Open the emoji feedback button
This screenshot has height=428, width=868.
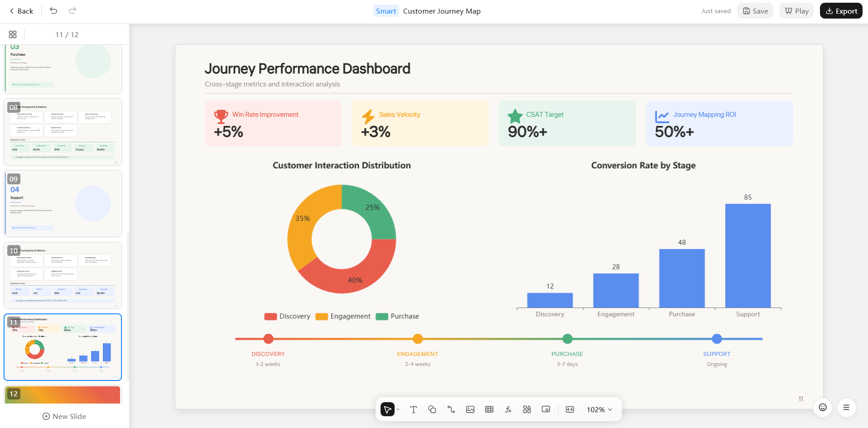tap(823, 407)
